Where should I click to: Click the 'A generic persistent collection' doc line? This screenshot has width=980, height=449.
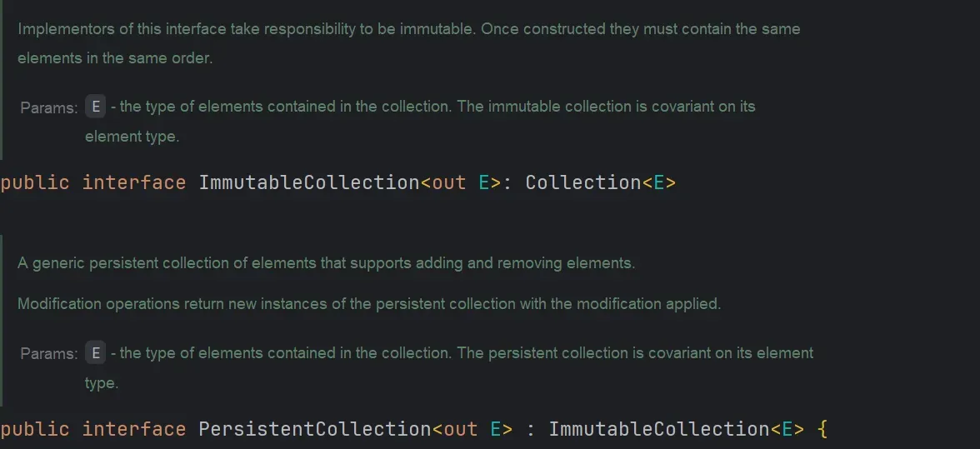click(x=326, y=263)
